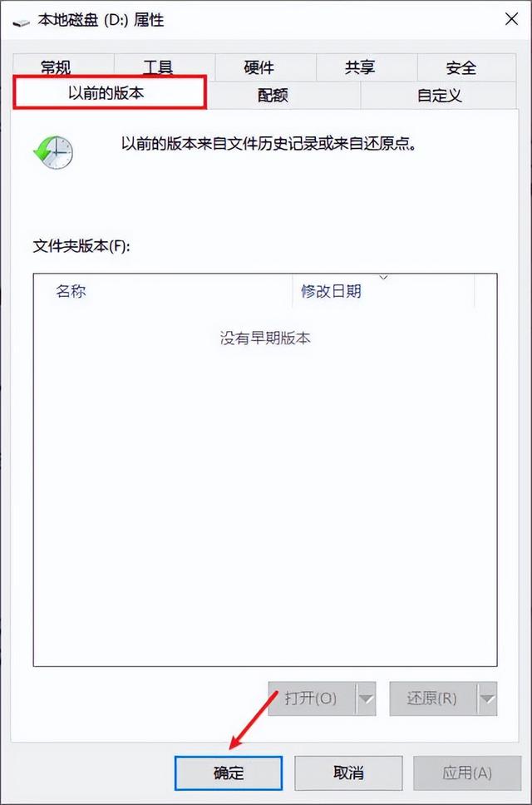
Task: Switch to the 配额 tab
Action: tap(273, 95)
